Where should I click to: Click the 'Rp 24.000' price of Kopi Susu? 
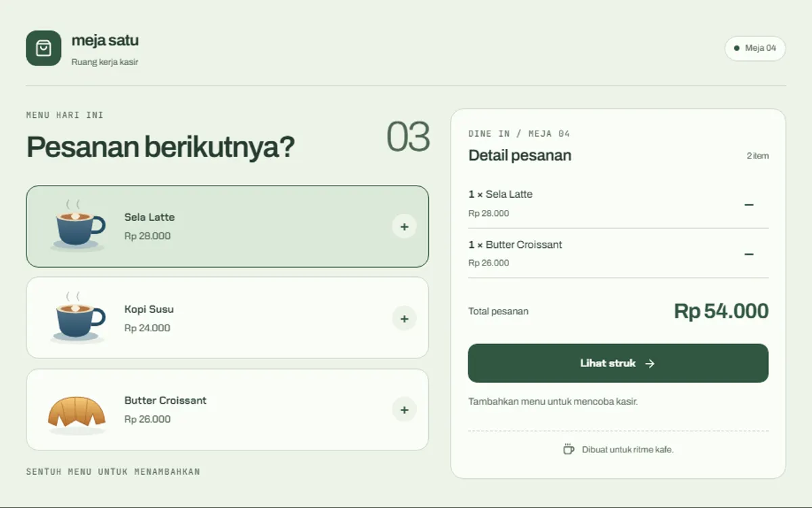coord(148,329)
